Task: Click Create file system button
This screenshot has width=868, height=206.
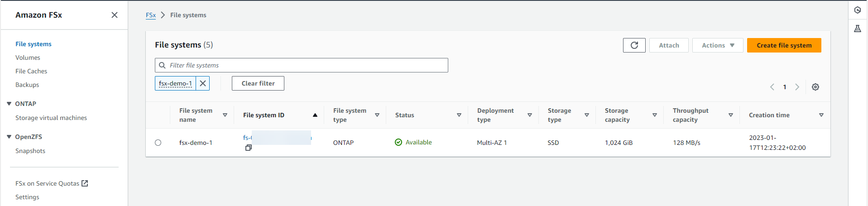Action: click(x=784, y=45)
